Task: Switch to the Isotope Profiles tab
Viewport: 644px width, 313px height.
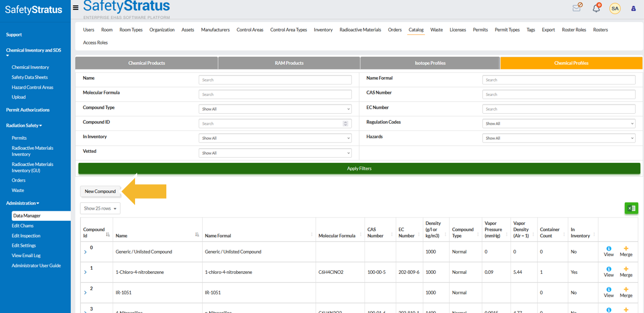Action: click(430, 63)
